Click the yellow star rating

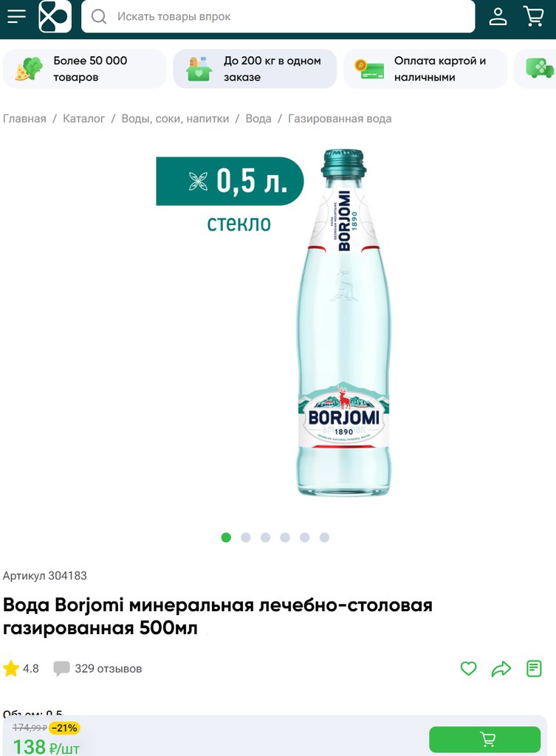[x=10, y=668]
